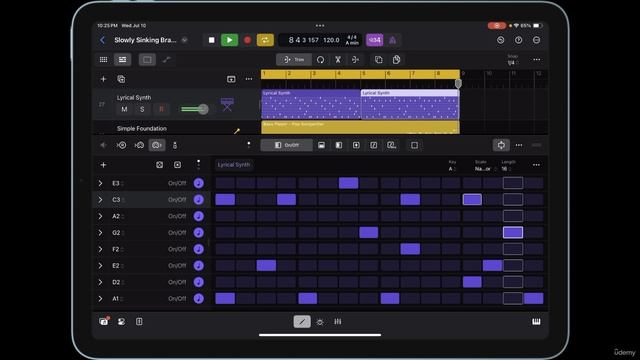The image size is (640, 360).
Task: Show the keyboard icon at bottom right
Action: (536, 322)
